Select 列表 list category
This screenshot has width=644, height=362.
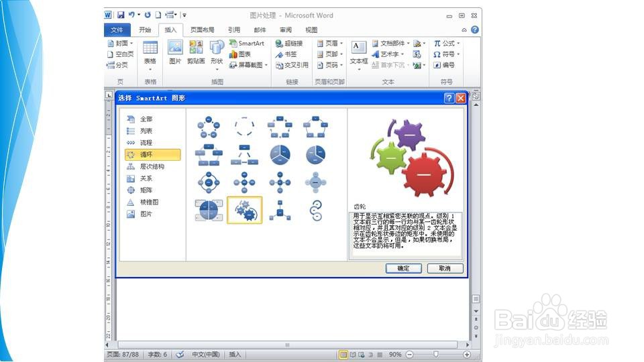(152, 131)
